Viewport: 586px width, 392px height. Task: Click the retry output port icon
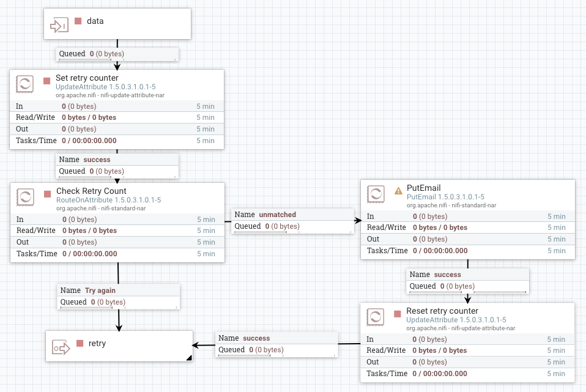click(x=60, y=347)
